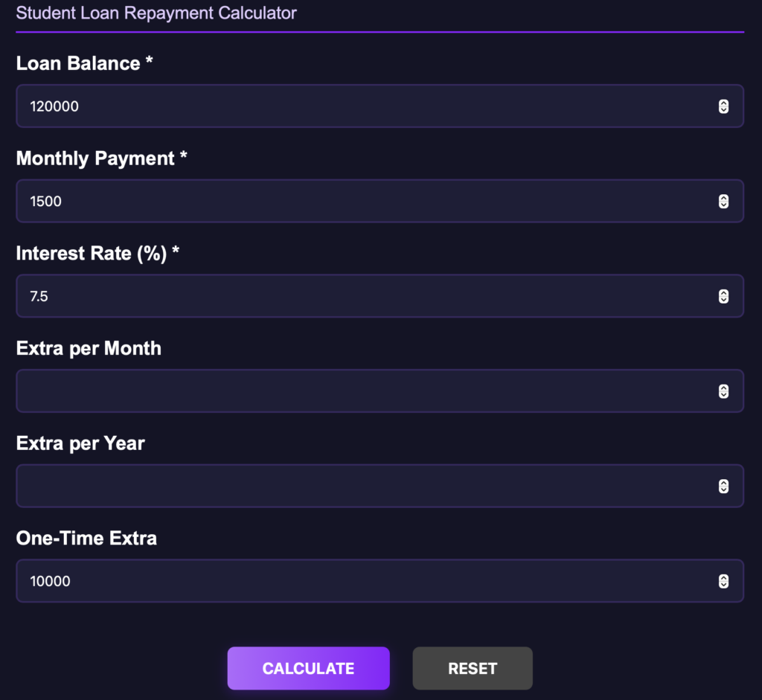Click the Interest Rate stepper arrows

tap(723, 296)
